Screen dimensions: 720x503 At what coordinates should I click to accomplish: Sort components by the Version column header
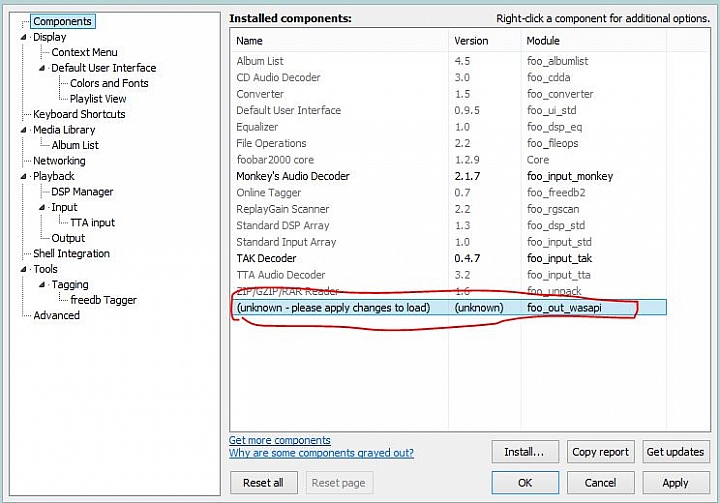(485, 41)
